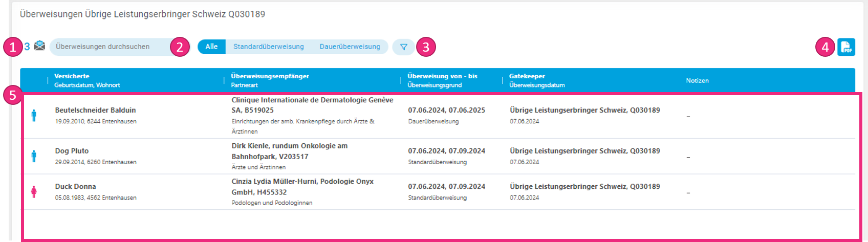Click the result count 3

27,47
